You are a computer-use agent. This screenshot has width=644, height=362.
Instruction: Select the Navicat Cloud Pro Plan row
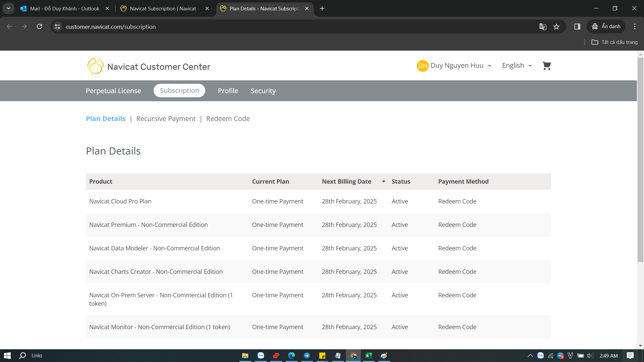click(x=318, y=201)
